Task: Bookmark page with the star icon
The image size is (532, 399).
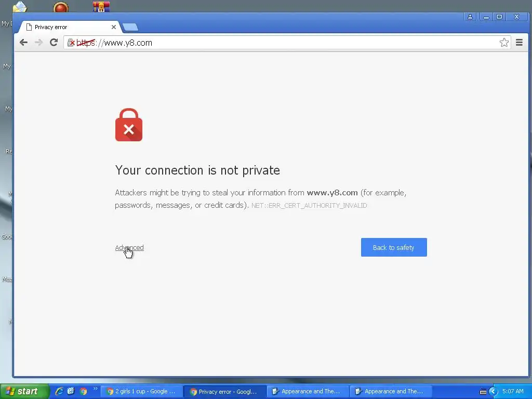Action: [x=504, y=43]
